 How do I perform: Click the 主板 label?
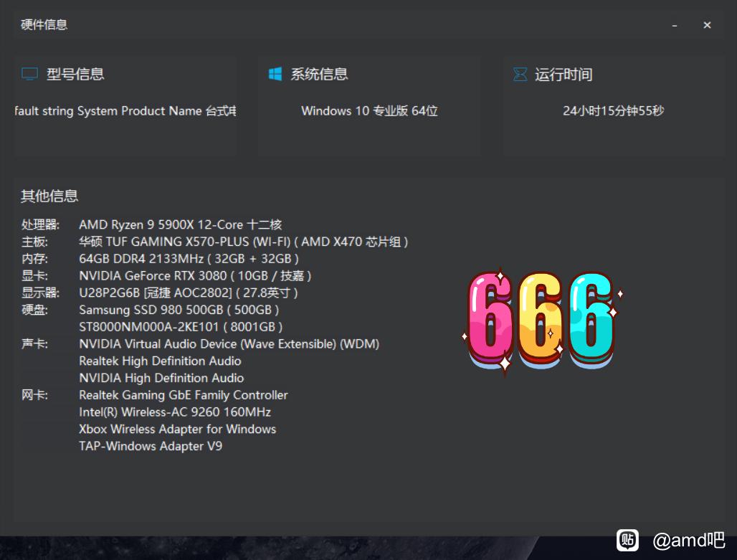point(35,242)
